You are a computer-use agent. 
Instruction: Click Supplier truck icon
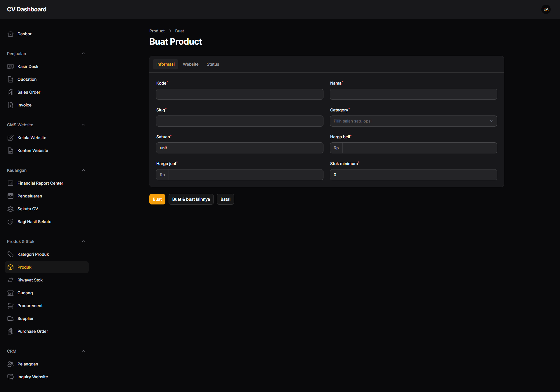pyautogui.click(x=10, y=318)
